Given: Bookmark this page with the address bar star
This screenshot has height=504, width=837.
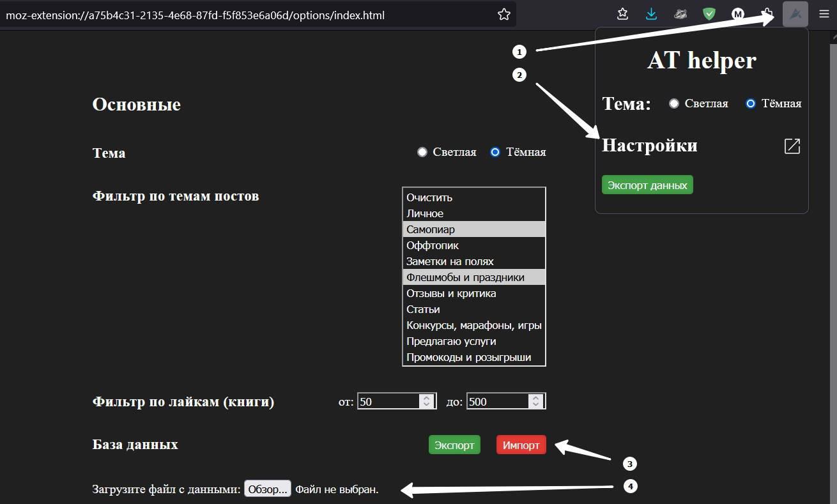Looking at the screenshot, I should [504, 14].
